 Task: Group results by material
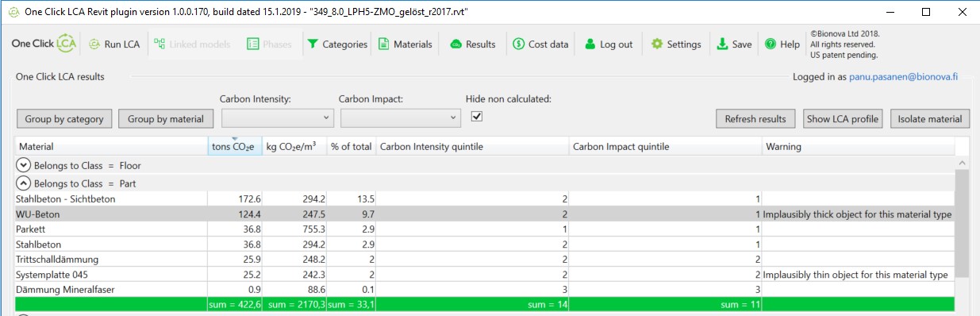(x=167, y=119)
